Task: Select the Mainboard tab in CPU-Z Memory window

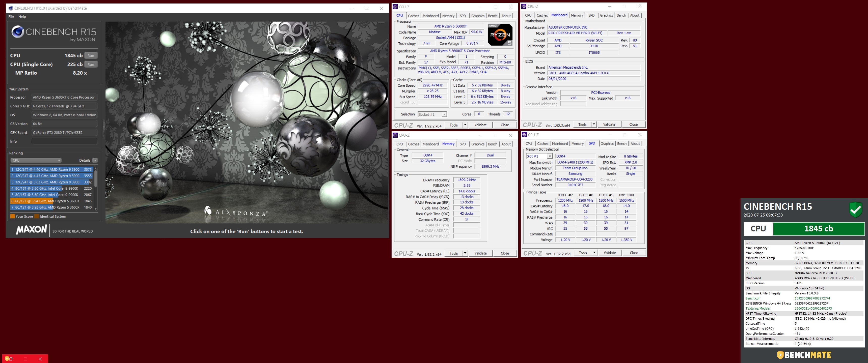Action: coord(431,144)
